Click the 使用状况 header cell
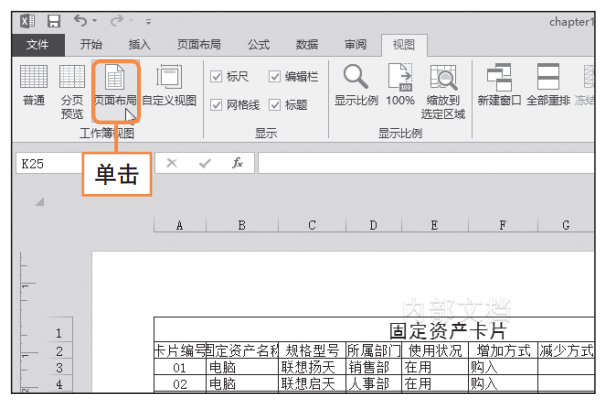Screen dimensions: 608x407 pos(435,351)
